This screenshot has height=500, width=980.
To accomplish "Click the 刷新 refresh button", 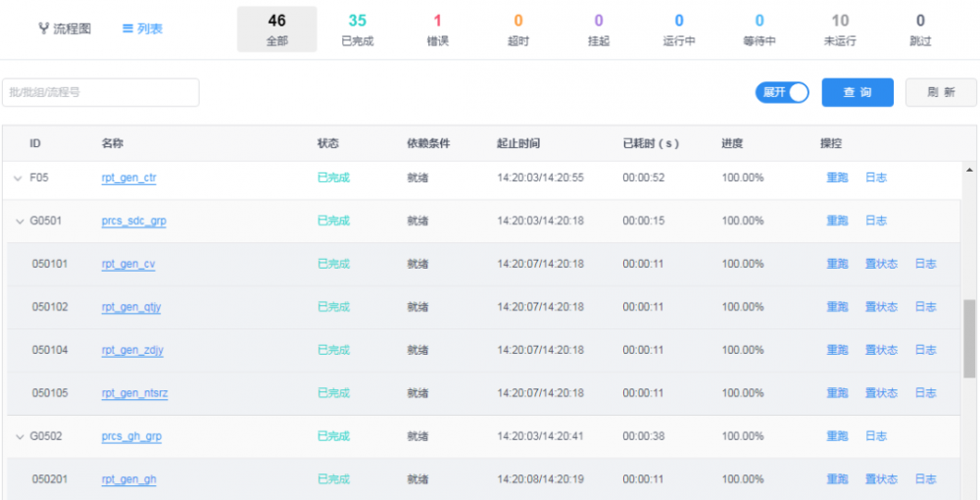I will [x=941, y=92].
